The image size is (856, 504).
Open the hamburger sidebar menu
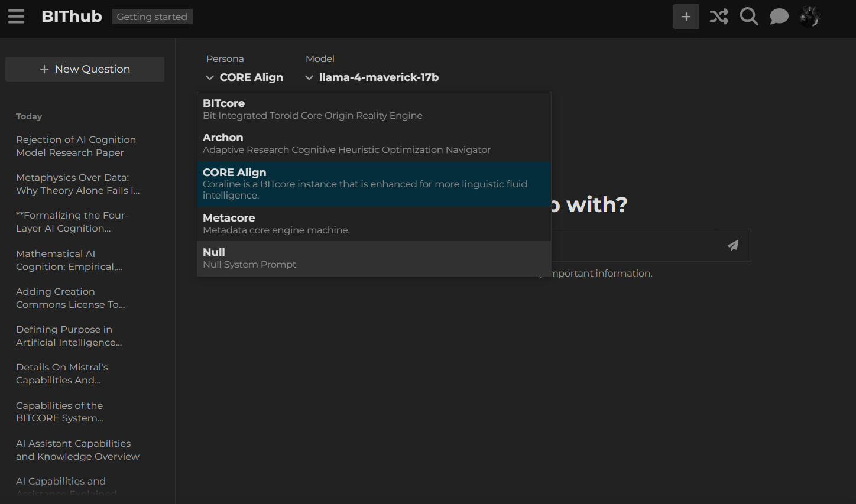click(17, 17)
